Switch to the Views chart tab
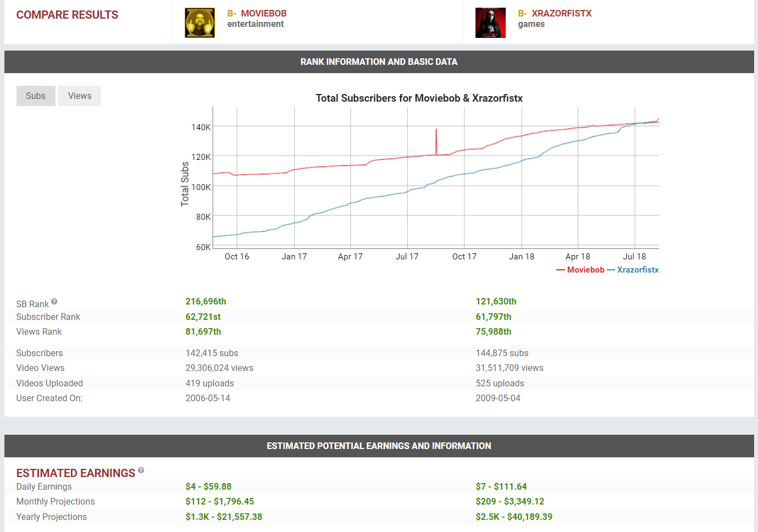This screenshot has width=758, height=532. tap(80, 96)
